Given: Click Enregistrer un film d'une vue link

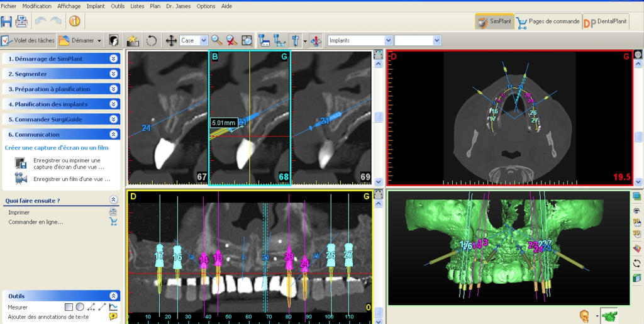Looking at the screenshot, I should [72, 179].
